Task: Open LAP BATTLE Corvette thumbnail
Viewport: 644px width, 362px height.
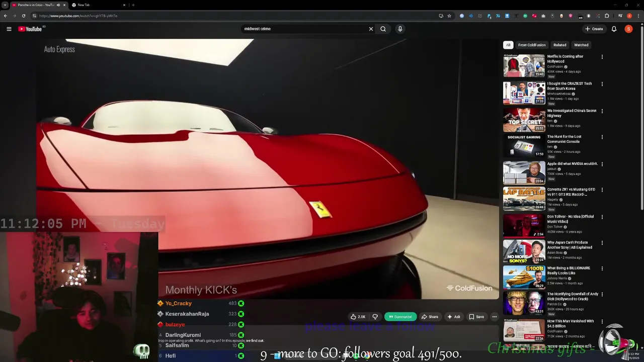Action: click(x=524, y=199)
